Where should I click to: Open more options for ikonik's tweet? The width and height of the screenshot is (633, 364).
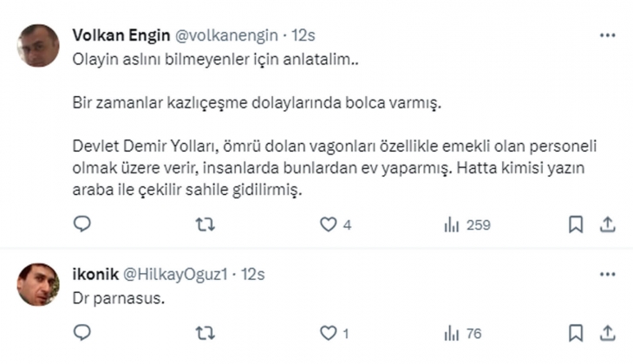tap(608, 274)
